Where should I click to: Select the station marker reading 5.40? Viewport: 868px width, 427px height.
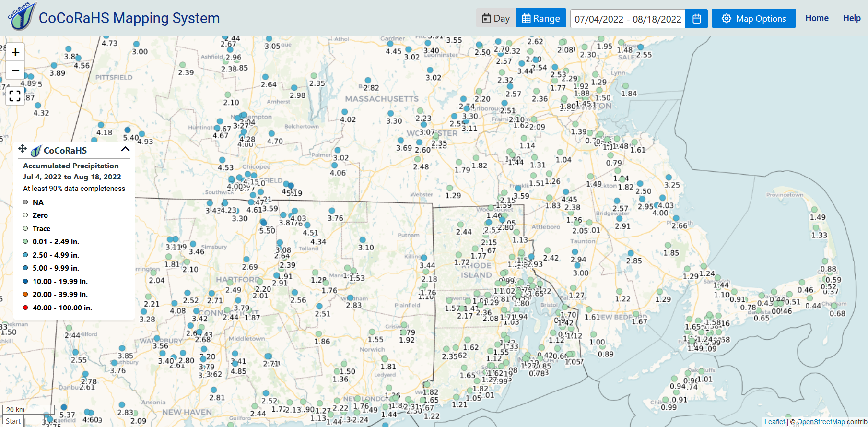[x=128, y=130]
